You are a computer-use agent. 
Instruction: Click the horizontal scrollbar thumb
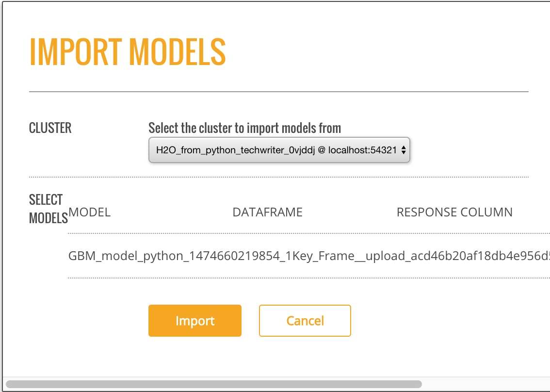click(213, 384)
